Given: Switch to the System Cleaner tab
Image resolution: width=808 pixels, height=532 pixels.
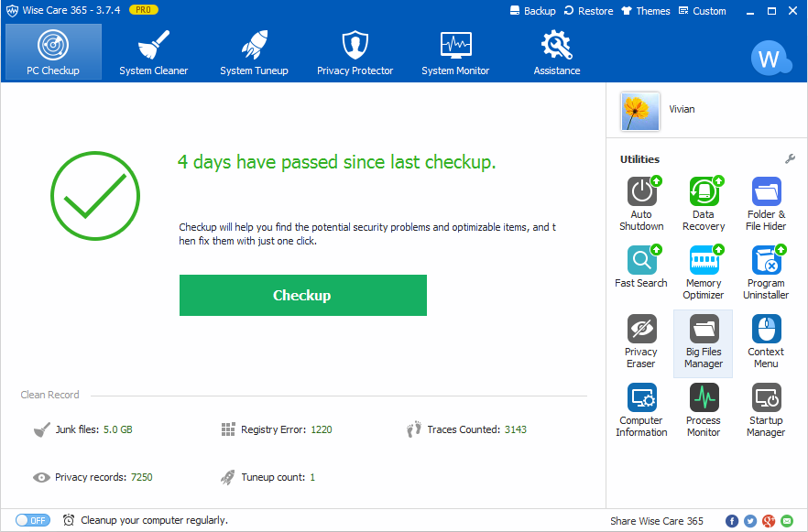Looking at the screenshot, I should 153,52.
